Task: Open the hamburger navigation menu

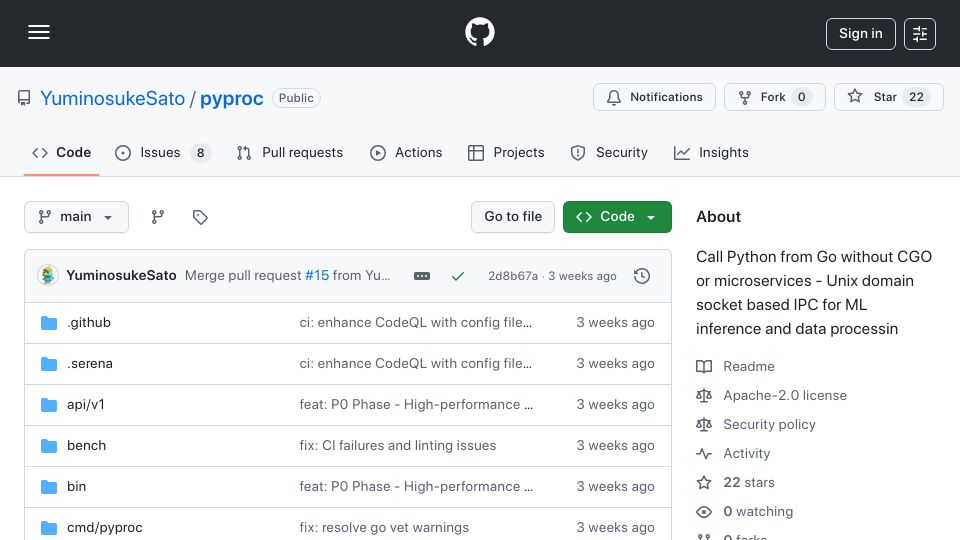Action: 39,32
